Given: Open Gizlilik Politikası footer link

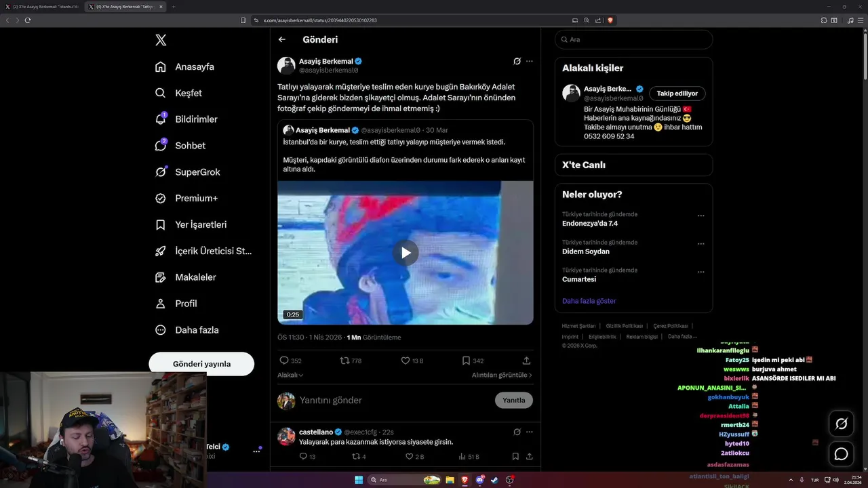Looking at the screenshot, I should [x=625, y=326].
